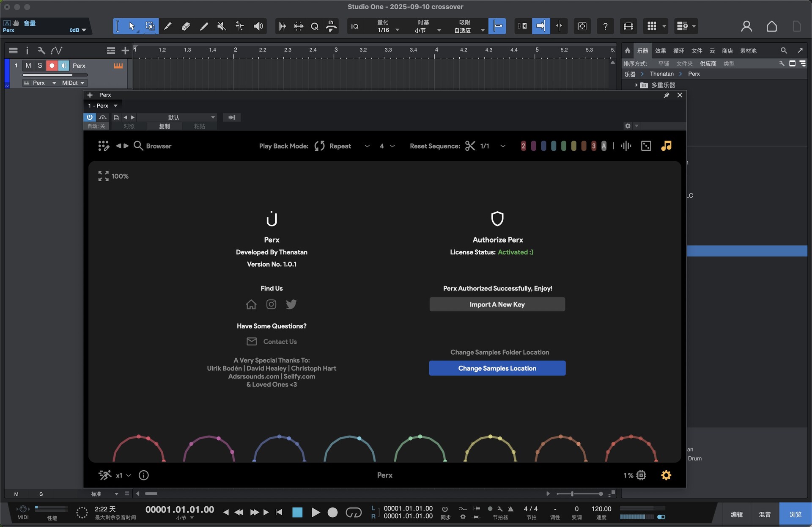812x527 pixels.
Task: Open the Studio One help question mark
Action: tap(605, 26)
